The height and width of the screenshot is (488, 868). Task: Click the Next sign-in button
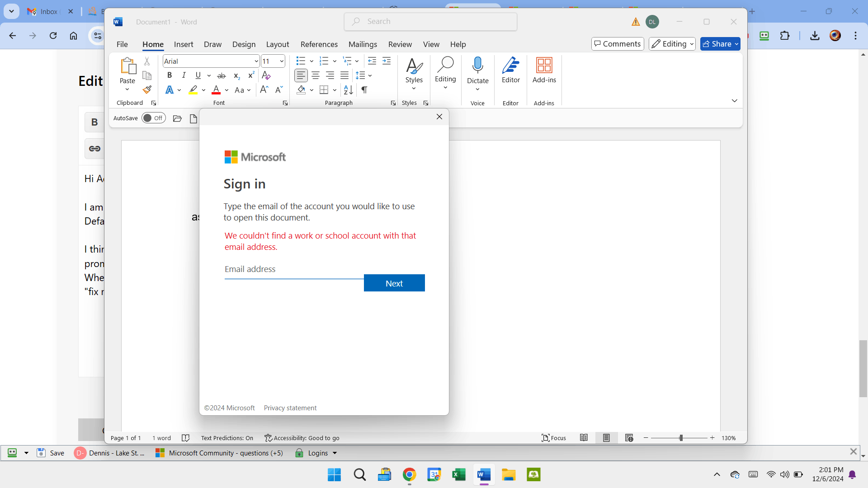click(394, 283)
